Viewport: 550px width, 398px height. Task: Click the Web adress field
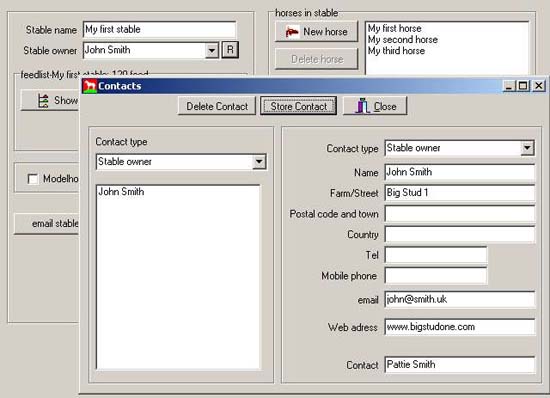coord(460,327)
